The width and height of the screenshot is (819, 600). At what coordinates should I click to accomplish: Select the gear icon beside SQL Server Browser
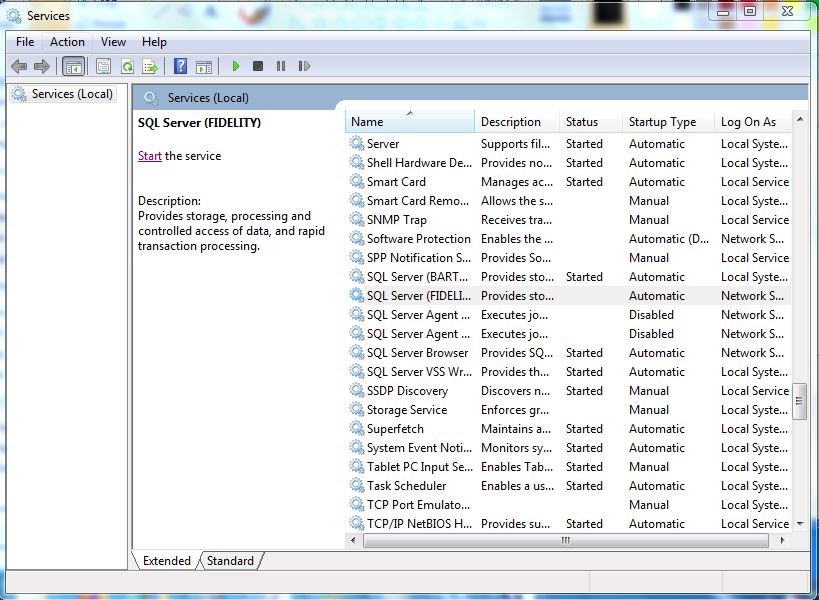click(357, 352)
